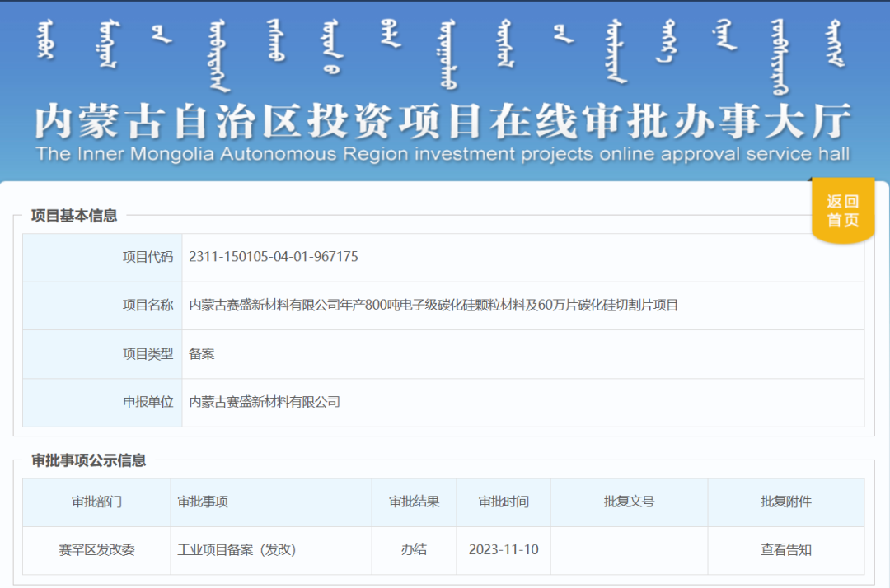This screenshot has width=890, height=588.
Task: Select project code 2311-150105-04-01-967175
Action: (x=274, y=257)
